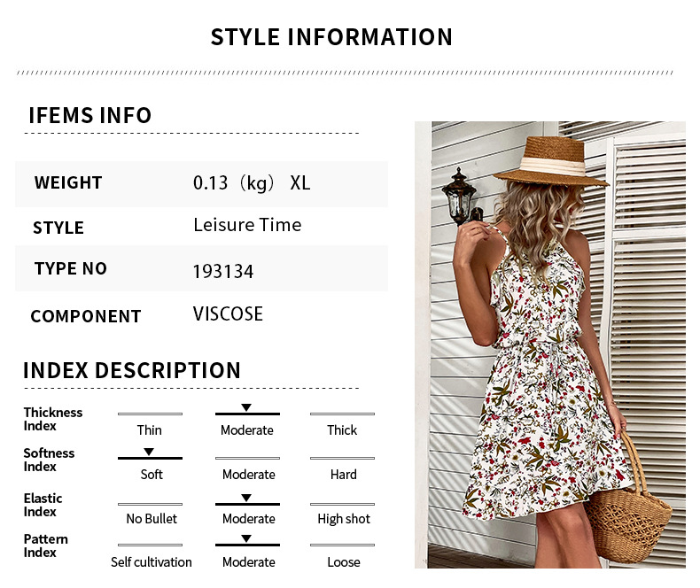Select the TYPE NO label
The image size is (700, 588).
(x=71, y=268)
